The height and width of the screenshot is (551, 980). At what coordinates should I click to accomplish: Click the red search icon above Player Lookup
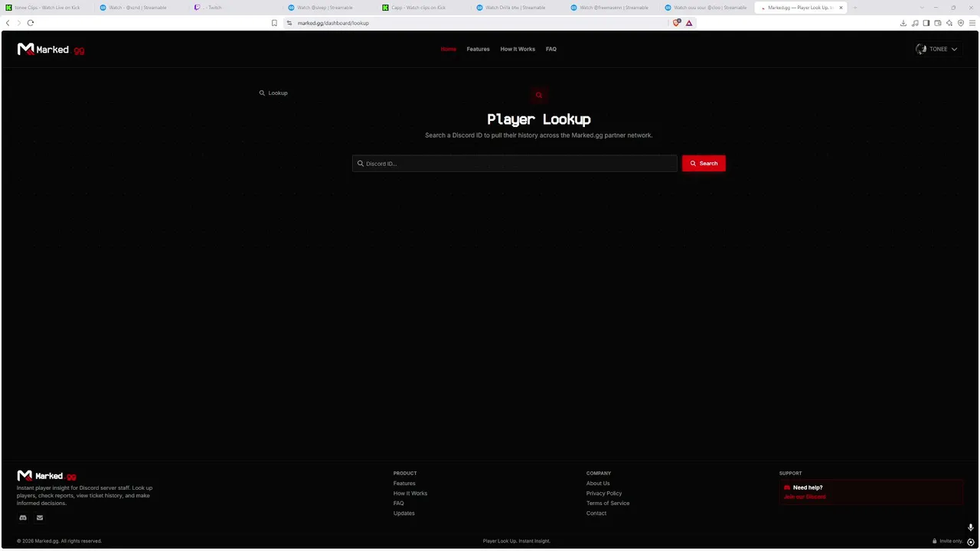click(539, 95)
